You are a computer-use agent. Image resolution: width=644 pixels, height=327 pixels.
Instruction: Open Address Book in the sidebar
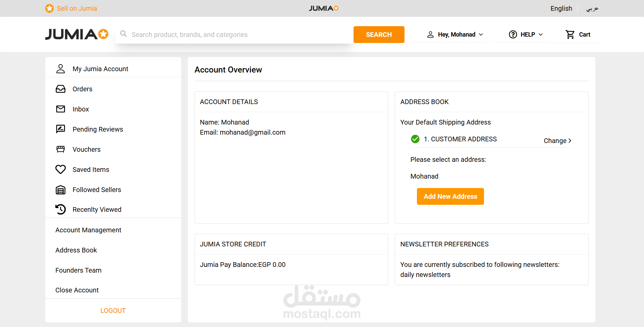click(76, 250)
